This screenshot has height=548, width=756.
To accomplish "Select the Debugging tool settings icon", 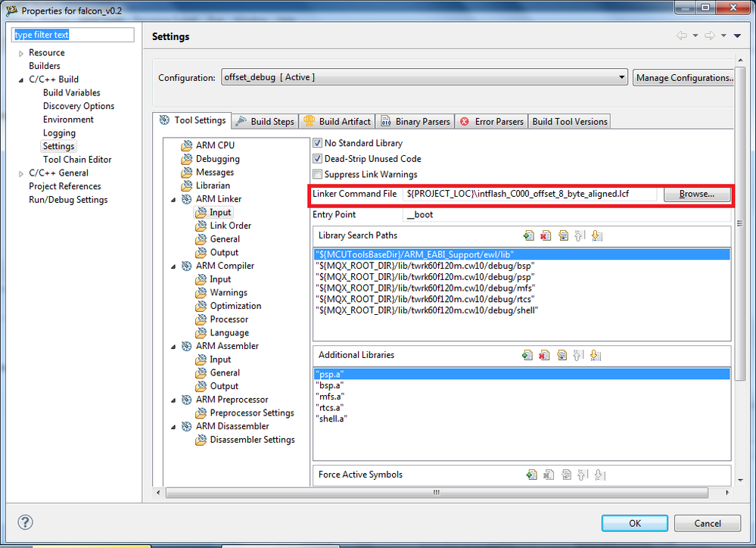I will pyautogui.click(x=187, y=159).
